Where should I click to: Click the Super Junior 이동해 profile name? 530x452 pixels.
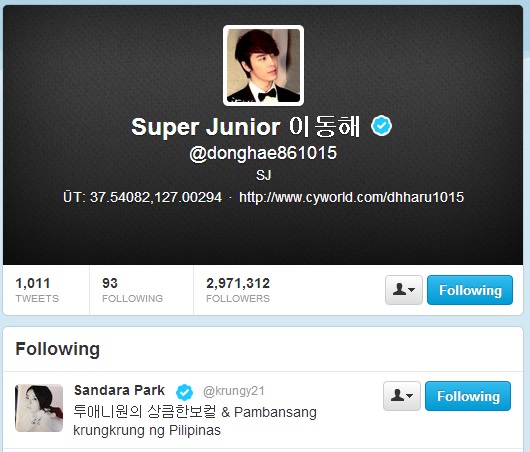click(246, 127)
